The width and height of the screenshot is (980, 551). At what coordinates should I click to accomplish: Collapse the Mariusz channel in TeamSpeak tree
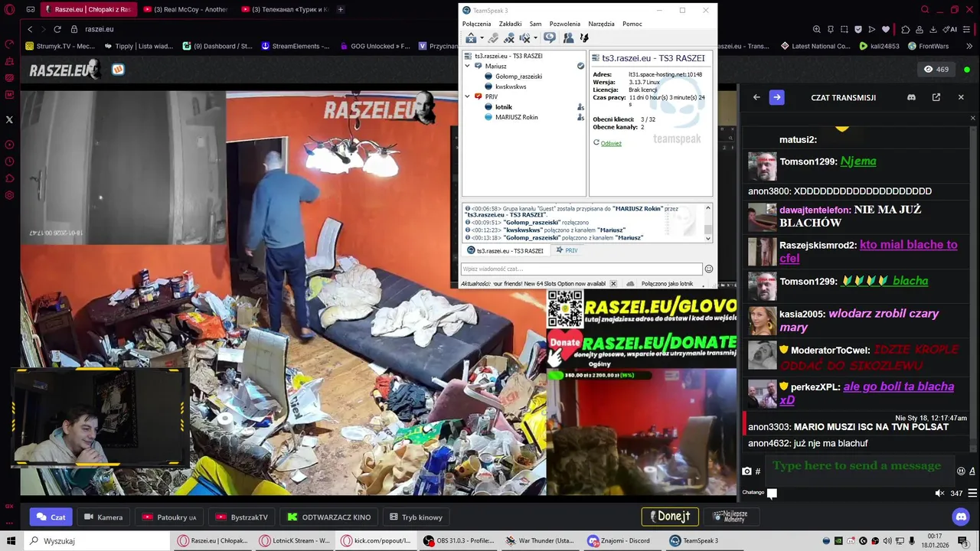pyautogui.click(x=468, y=66)
